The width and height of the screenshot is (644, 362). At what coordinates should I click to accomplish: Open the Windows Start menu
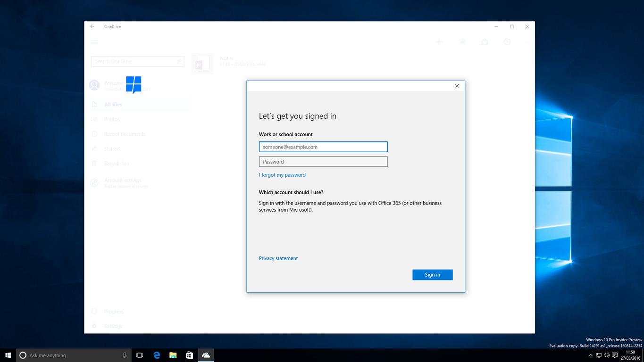[8, 355]
